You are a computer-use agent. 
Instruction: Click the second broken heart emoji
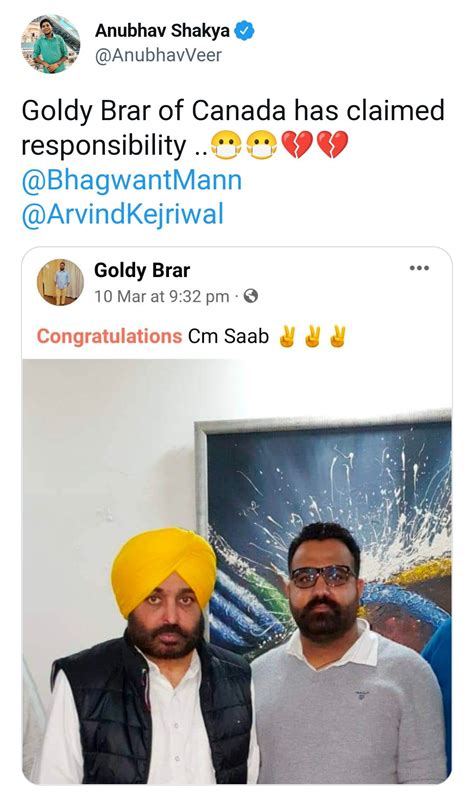[x=333, y=145]
